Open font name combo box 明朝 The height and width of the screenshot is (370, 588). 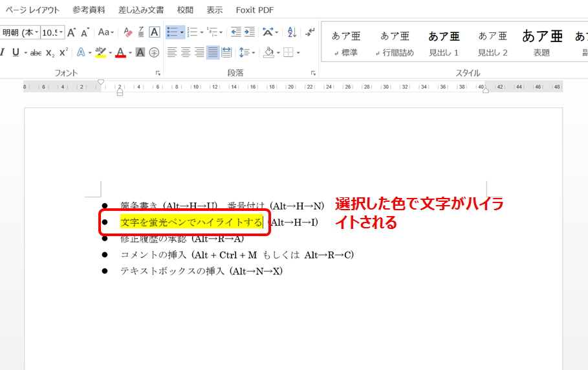click(x=20, y=32)
